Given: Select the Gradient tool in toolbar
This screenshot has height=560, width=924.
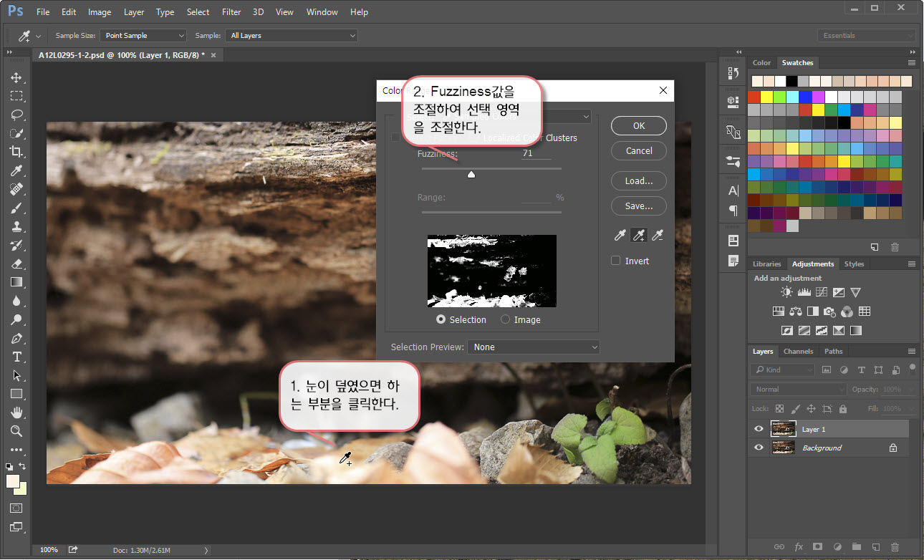Looking at the screenshot, I should pyautogui.click(x=16, y=282).
